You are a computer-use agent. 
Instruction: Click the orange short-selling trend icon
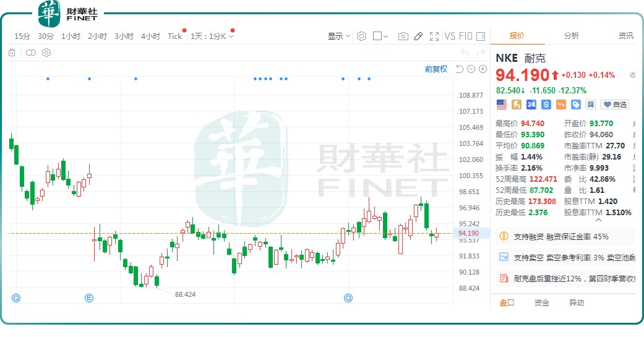[561, 105]
